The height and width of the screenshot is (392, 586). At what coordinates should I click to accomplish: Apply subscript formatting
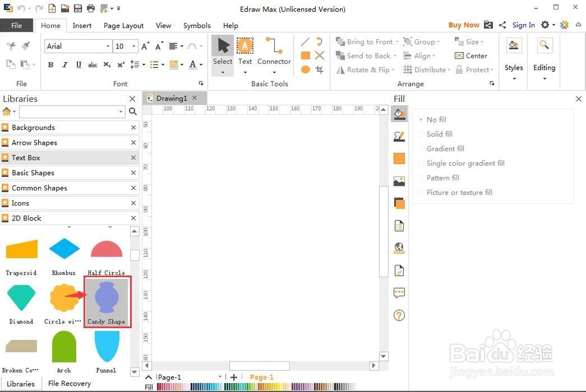[x=107, y=64]
